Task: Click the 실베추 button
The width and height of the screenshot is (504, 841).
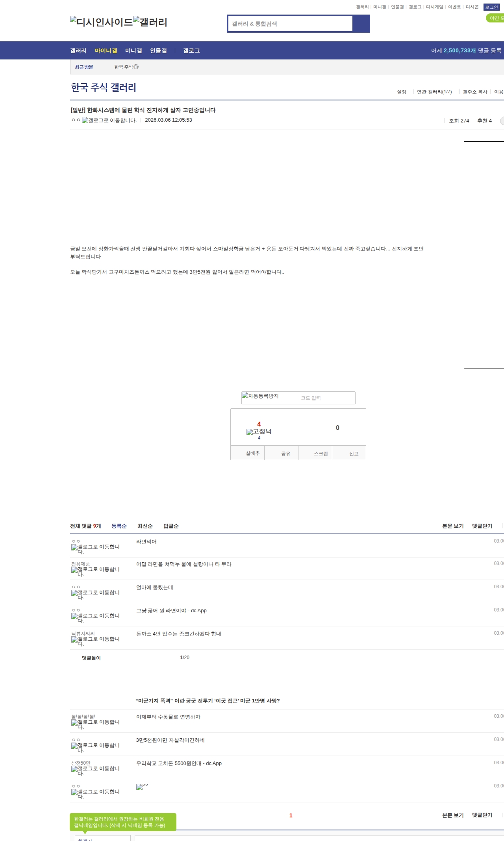Action: click(x=248, y=453)
